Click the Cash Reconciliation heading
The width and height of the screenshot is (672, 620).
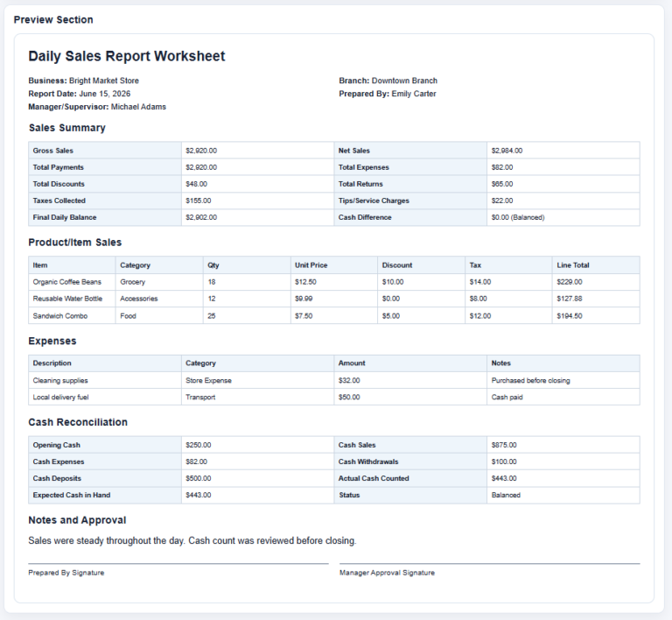coord(78,422)
